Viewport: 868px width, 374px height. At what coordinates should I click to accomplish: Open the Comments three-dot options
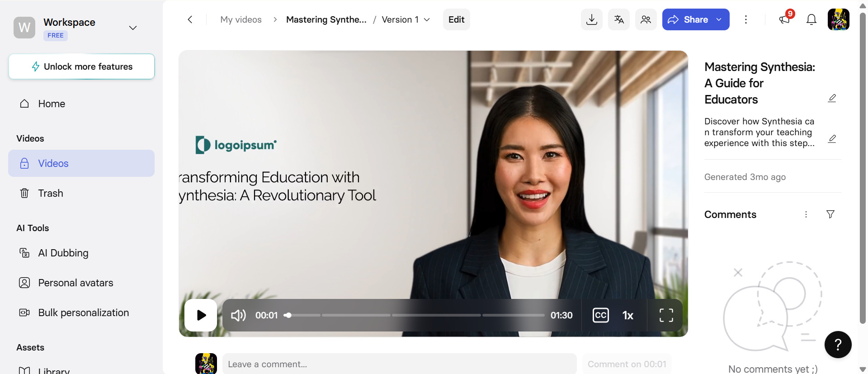click(806, 214)
